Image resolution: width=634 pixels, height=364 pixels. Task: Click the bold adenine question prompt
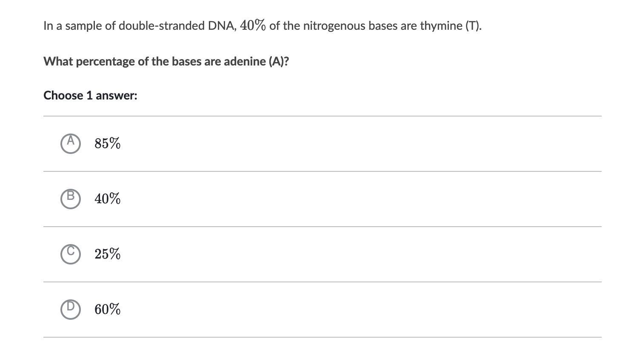coord(166,62)
